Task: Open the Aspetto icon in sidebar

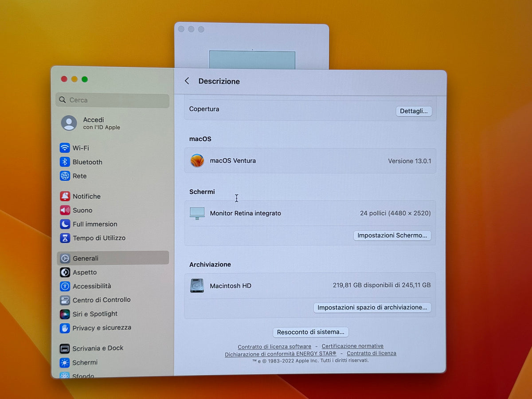Action: [x=65, y=272]
